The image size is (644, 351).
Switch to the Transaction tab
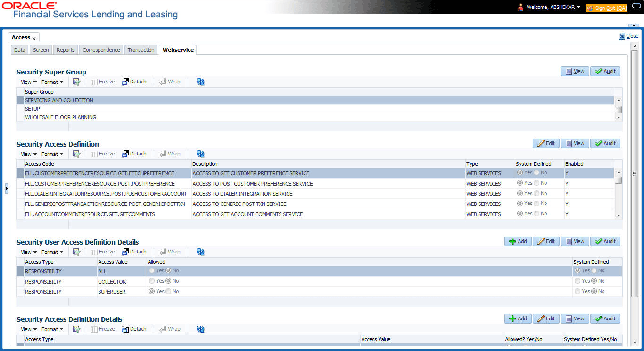(141, 50)
